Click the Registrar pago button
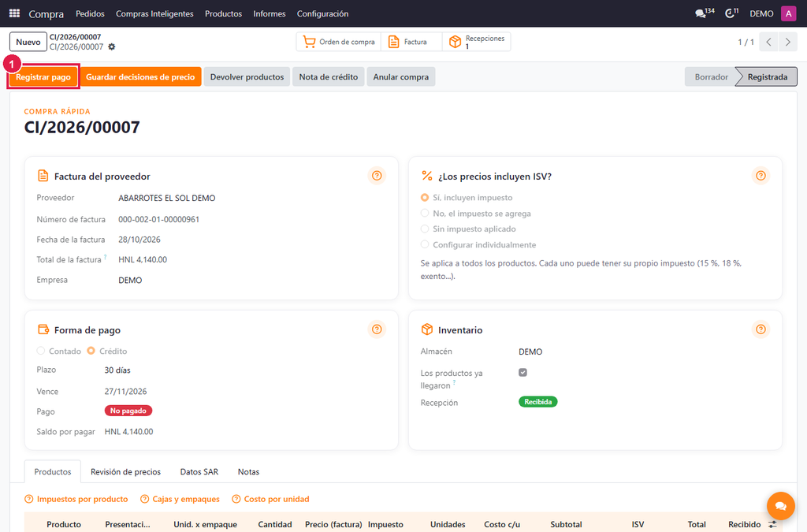 point(43,77)
